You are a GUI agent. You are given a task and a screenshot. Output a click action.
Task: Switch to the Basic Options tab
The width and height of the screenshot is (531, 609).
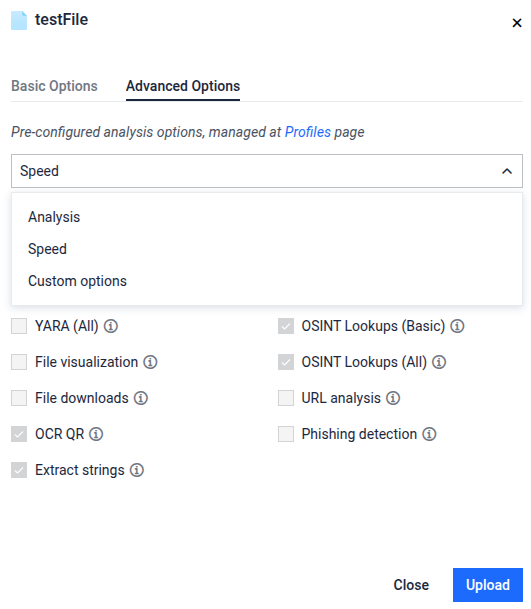(54, 86)
